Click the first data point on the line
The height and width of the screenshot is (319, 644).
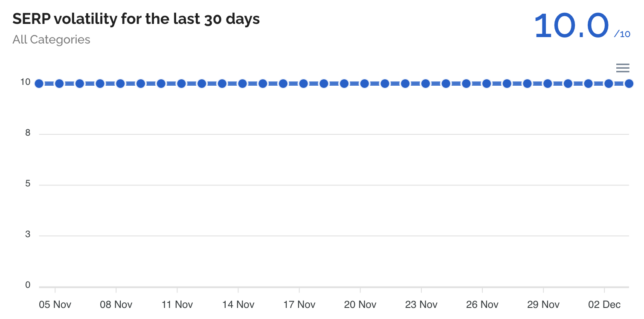click(39, 84)
